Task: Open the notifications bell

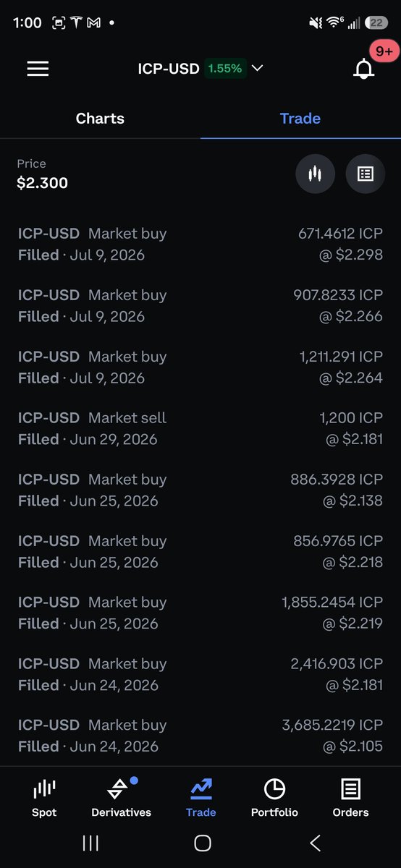Action: (364, 69)
